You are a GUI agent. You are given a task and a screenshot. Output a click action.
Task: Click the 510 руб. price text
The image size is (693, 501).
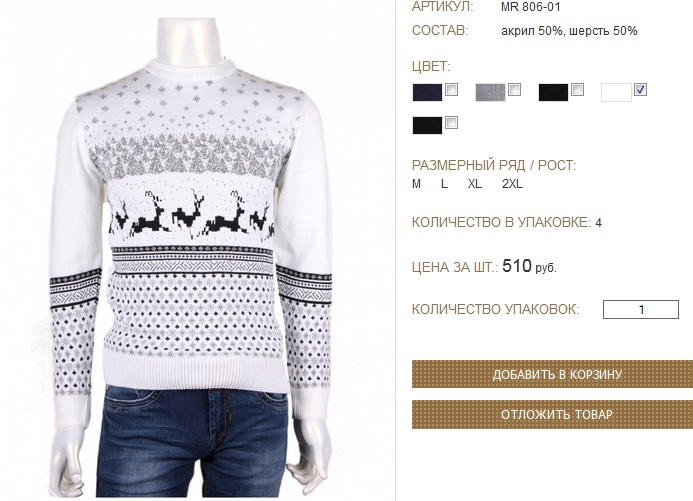point(529,266)
